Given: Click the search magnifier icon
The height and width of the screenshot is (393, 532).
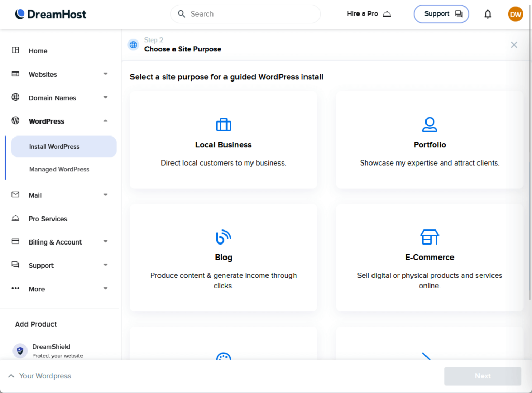Looking at the screenshot, I should tap(181, 14).
